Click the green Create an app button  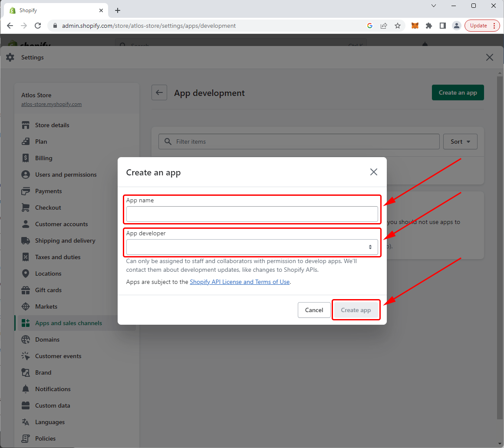(x=458, y=92)
